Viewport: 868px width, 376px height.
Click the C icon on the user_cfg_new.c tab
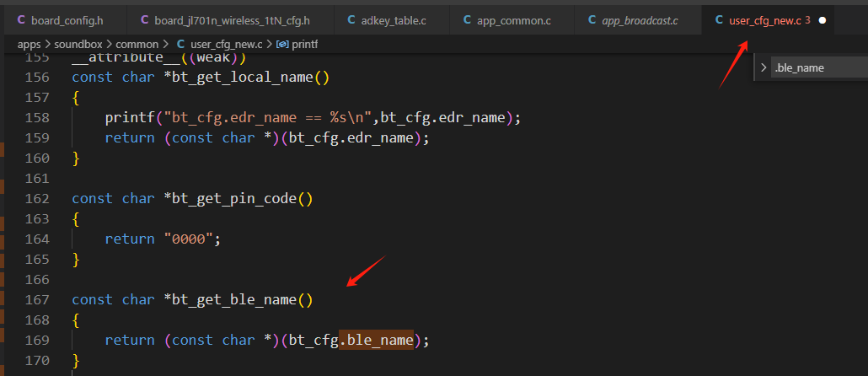click(x=719, y=20)
